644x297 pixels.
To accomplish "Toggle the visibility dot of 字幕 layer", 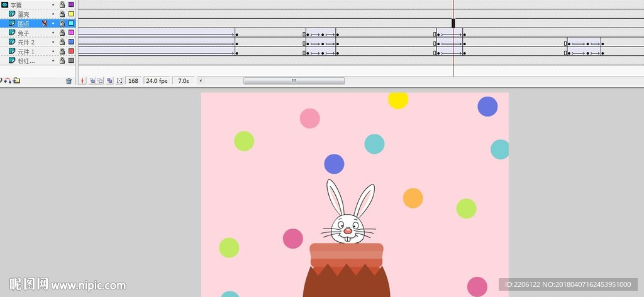I will coord(53,4).
